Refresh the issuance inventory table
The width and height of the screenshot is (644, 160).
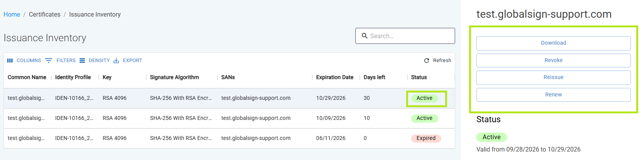point(437,61)
